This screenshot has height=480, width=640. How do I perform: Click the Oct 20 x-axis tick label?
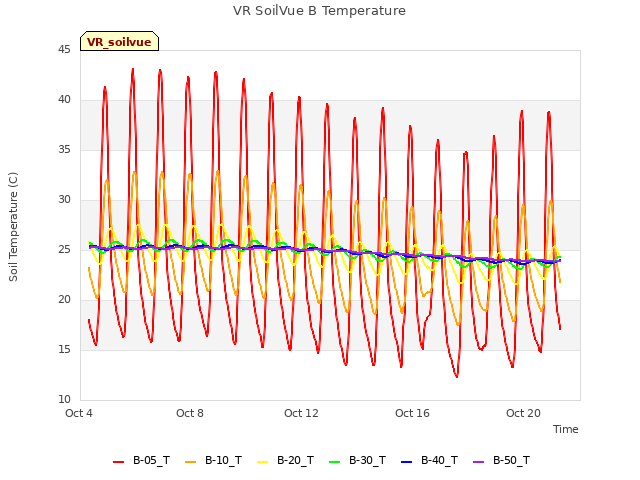[x=523, y=413]
